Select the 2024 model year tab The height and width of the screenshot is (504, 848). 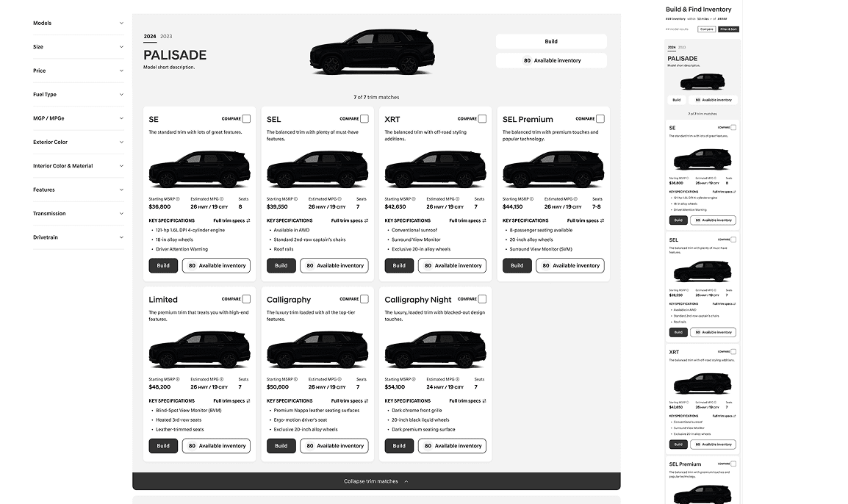point(150,36)
